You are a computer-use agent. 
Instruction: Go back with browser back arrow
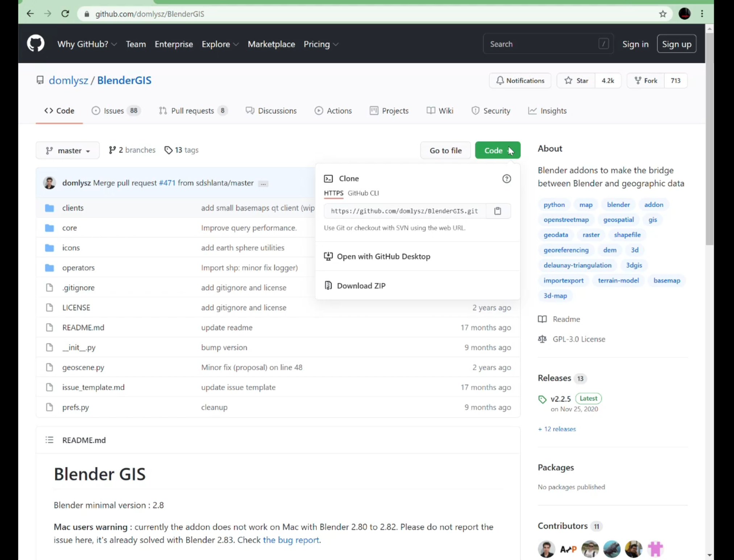point(30,14)
